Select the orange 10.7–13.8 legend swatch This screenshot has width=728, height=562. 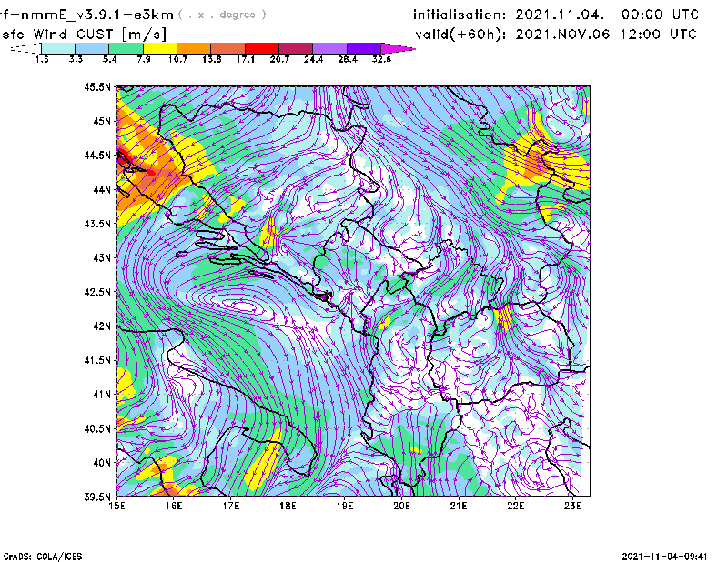194,48
